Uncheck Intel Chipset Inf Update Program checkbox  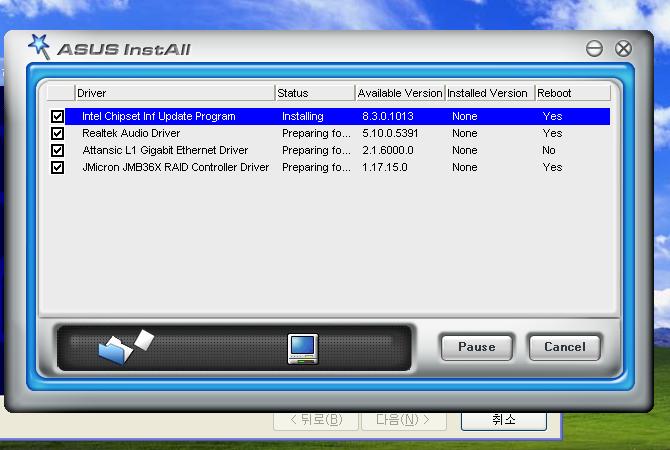(57, 116)
